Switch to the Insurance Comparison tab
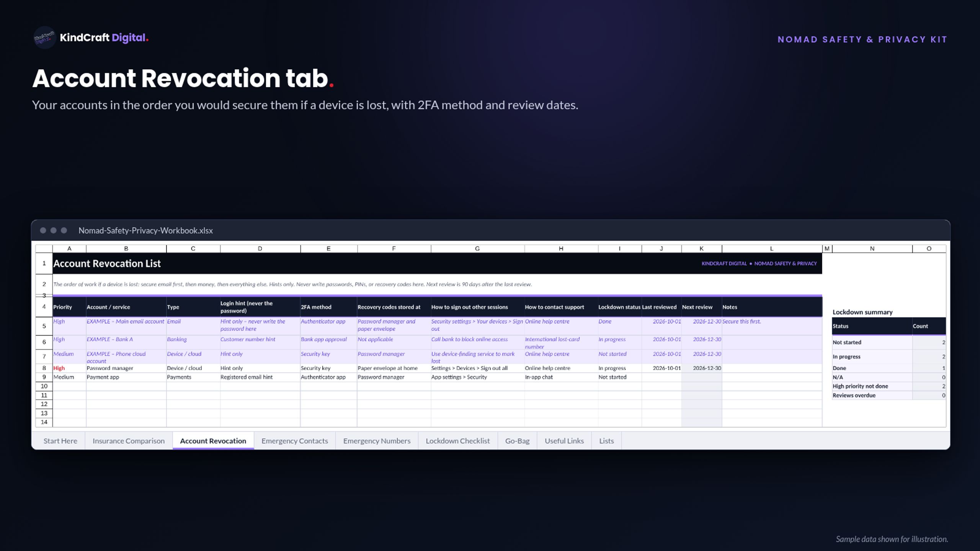980x551 pixels. (x=129, y=441)
